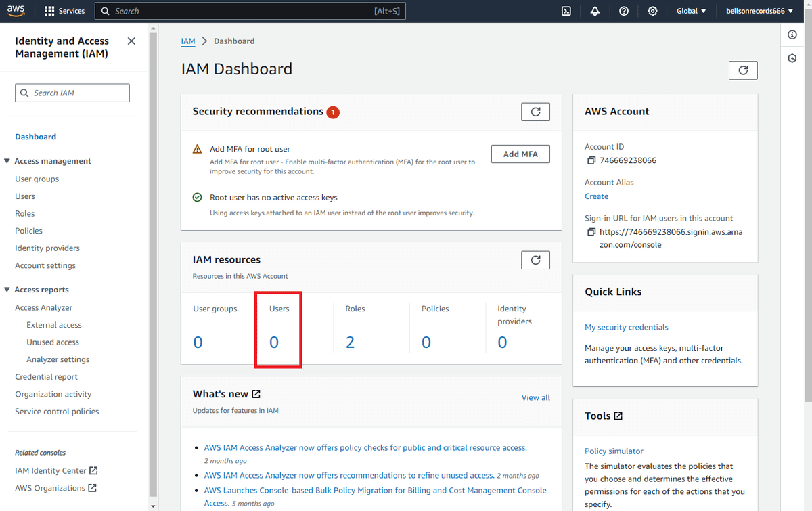Click the sidebar scrollbar down arrow

[x=153, y=506]
